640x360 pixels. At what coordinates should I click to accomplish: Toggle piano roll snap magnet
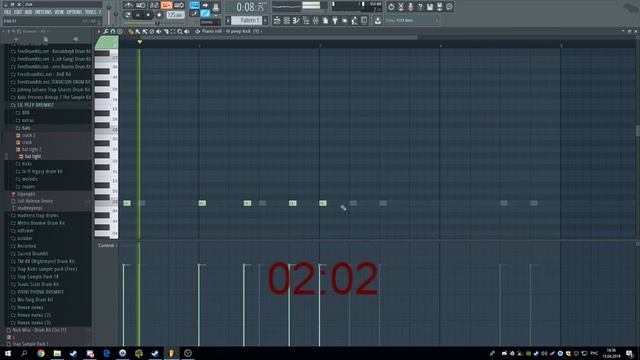pyautogui.click(x=113, y=31)
